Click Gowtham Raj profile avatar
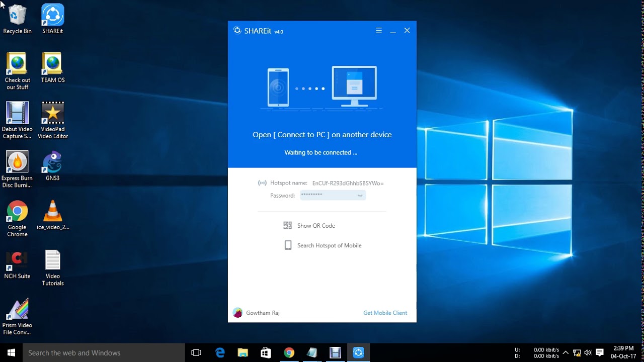This screenshot has width=644, height=362. tap(238, 313)
